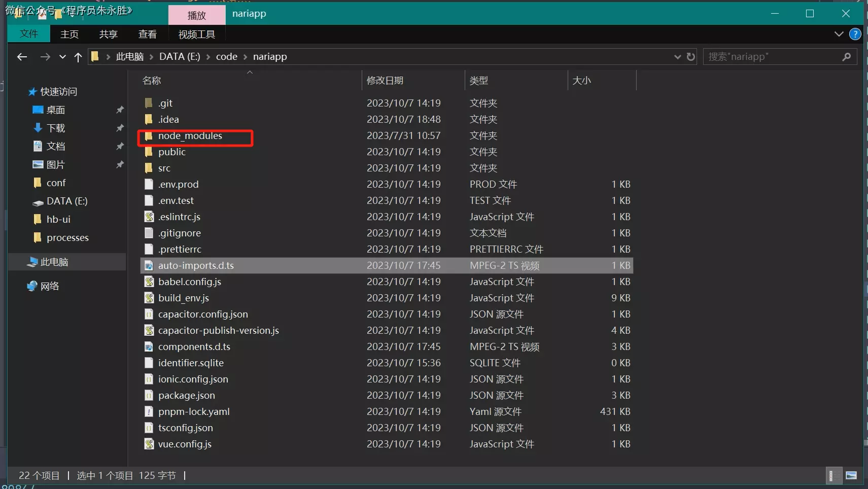The height and width of the screenshot is (489, 868).
Task: Sort by 修改日期 column header
Action: point(385,81)
